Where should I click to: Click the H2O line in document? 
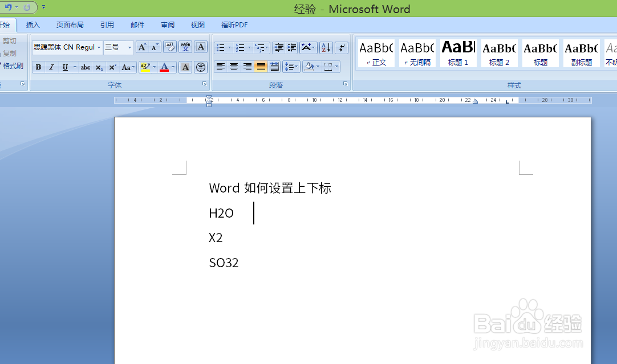221,213
